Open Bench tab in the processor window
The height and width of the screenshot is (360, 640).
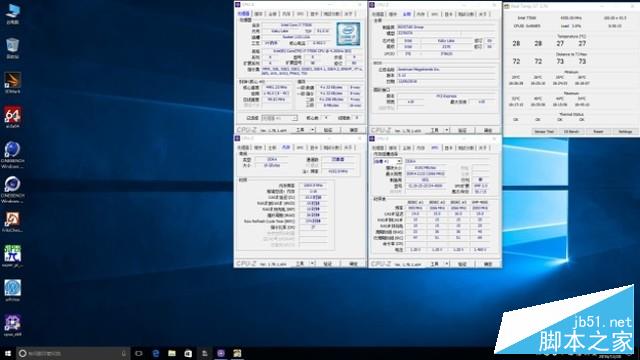pyautogui.click(x=331, y=14)
